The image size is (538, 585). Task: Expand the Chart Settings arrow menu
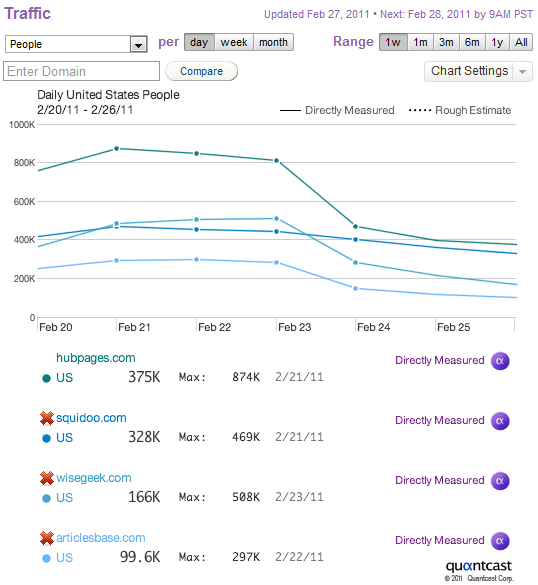522,71
